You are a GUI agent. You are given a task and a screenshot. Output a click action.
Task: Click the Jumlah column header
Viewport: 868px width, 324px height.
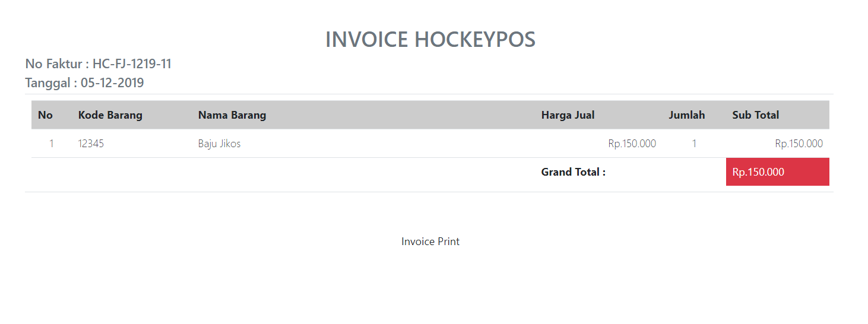tap(687, 115)
